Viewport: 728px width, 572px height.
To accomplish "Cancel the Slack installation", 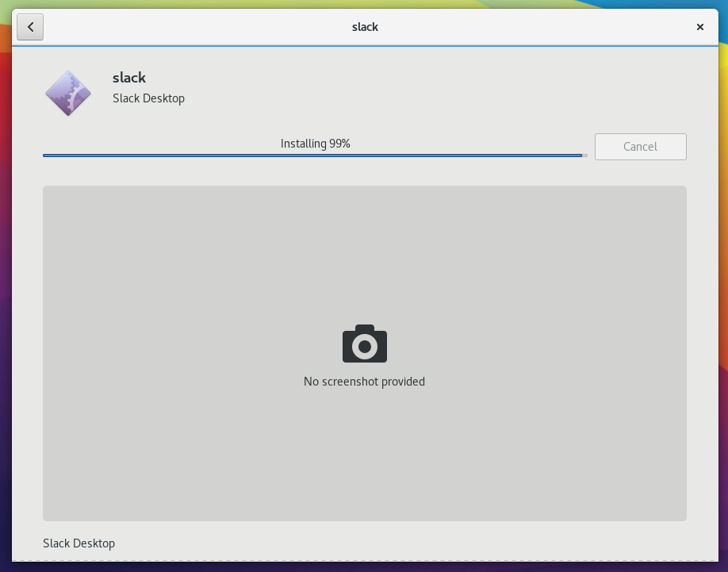I will [640, 147].
